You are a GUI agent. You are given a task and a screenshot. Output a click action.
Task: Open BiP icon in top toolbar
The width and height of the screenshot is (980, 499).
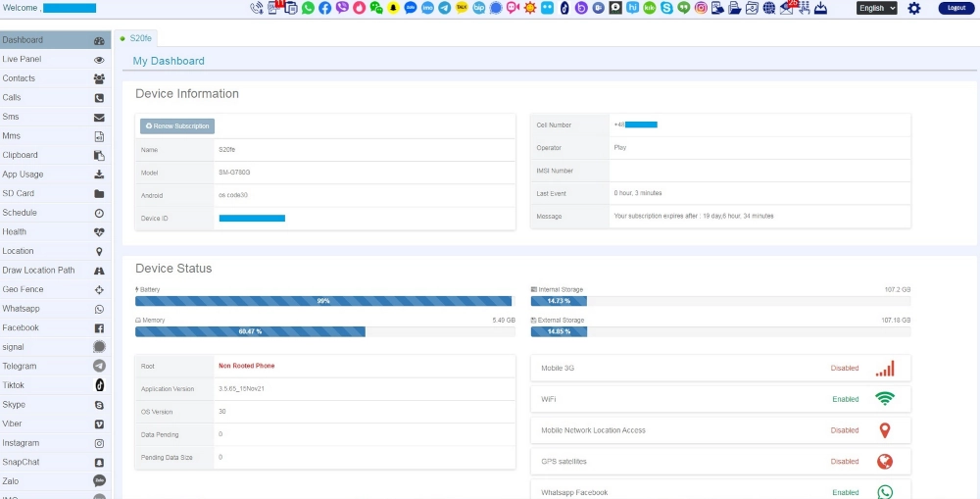coord(479,8)
